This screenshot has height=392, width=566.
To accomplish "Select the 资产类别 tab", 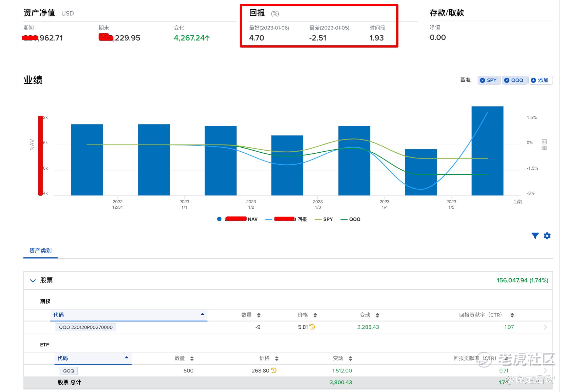I will click(40, 251).
